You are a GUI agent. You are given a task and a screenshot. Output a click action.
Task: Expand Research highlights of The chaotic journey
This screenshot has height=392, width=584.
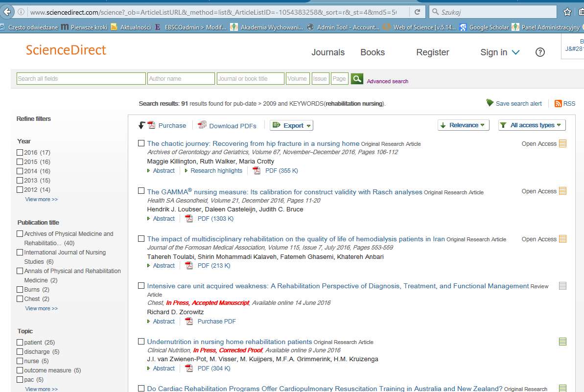tap(213, 170)
